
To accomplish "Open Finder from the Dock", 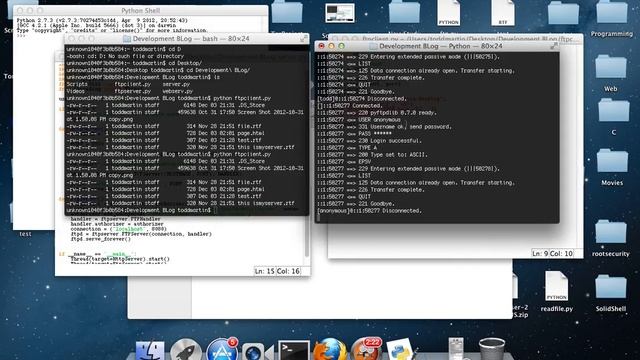I will click(149, 351).
